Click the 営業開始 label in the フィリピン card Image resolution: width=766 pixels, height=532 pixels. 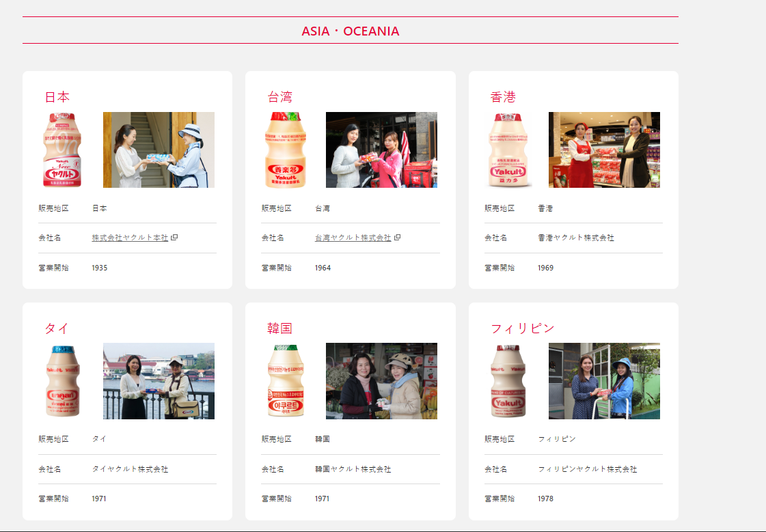[x=500, y=499]
